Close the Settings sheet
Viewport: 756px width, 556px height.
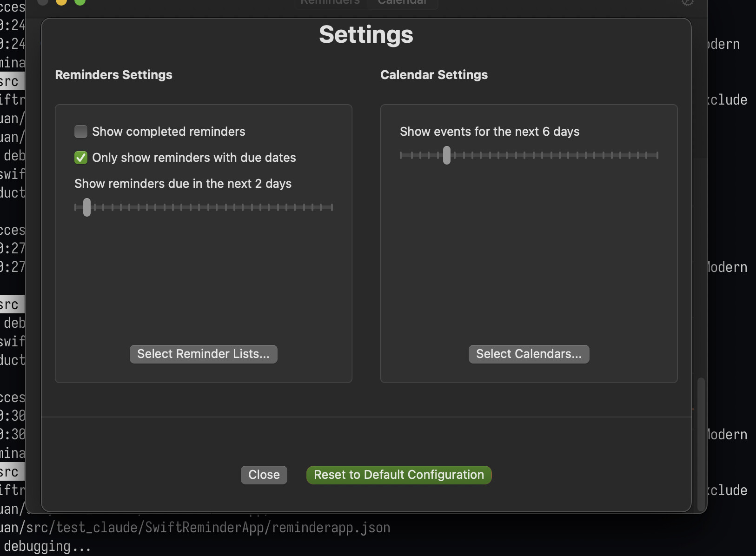tap(264, 475)
